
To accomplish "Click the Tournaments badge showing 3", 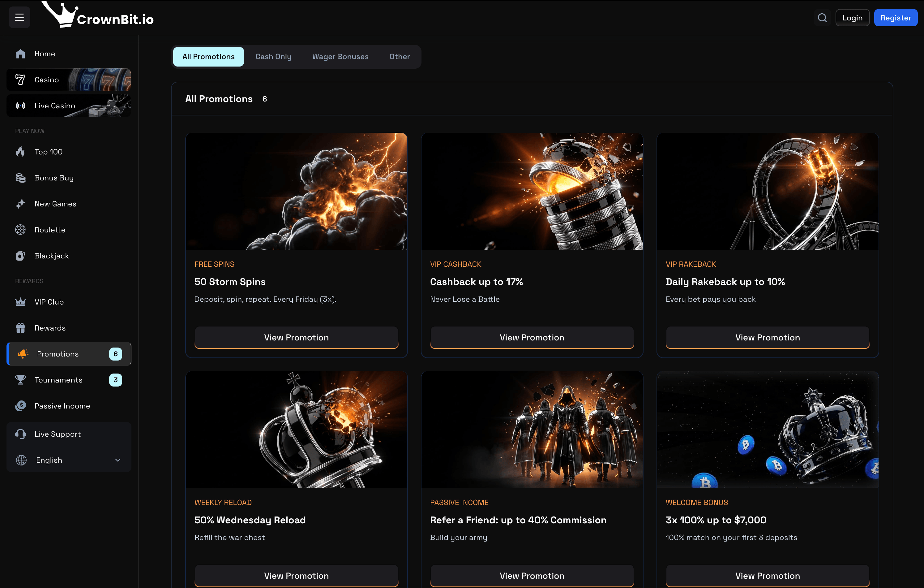I will tap(116, 380).
